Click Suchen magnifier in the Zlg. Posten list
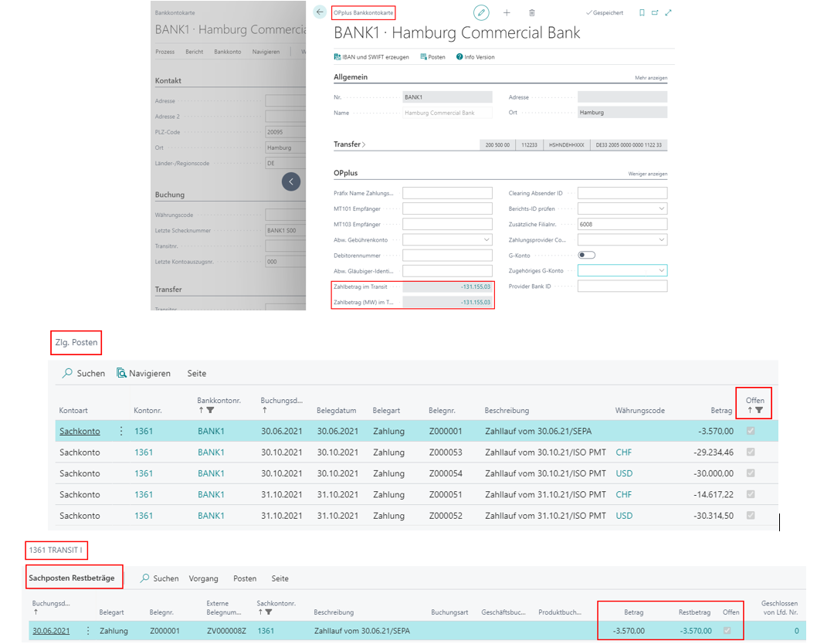The width and height of the screenshot is (817, 644). tap(83, 373)
